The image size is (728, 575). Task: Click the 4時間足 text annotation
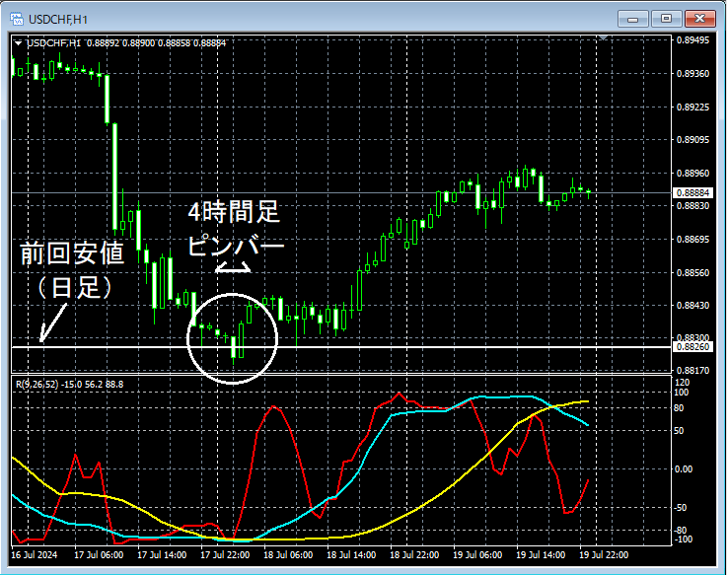point(234,212)
